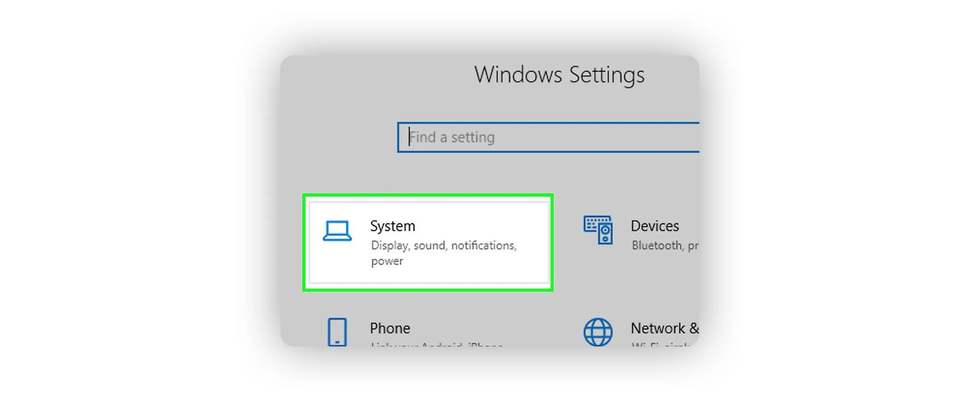Click the cut-off description under Phone
The width and height of the screenshot is (980, 402).
(436, 345)
